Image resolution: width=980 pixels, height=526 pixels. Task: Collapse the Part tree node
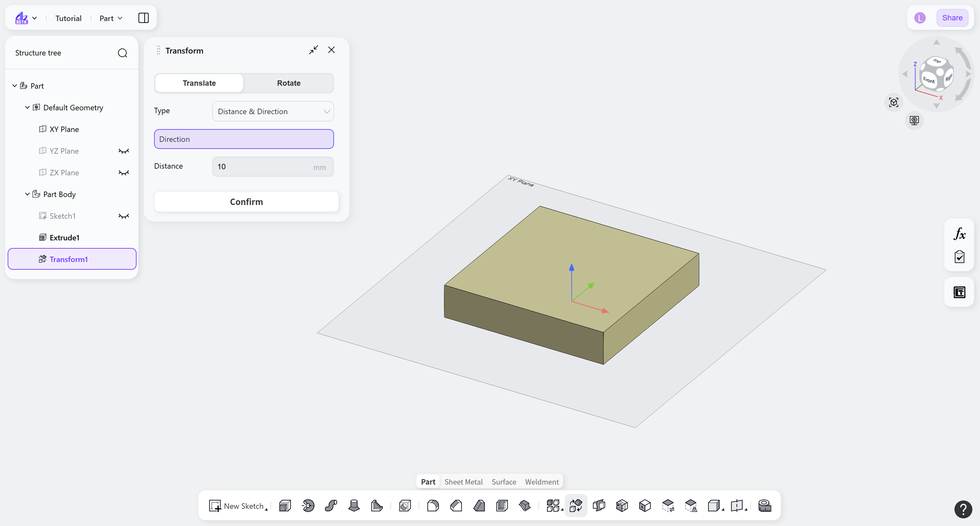[14, 86]
